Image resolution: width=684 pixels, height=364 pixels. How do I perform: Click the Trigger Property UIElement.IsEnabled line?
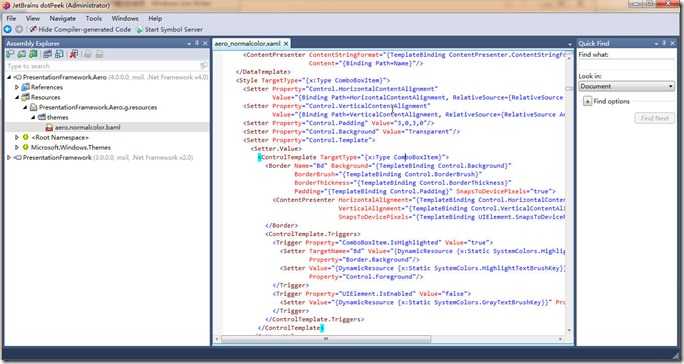[372, 294]
